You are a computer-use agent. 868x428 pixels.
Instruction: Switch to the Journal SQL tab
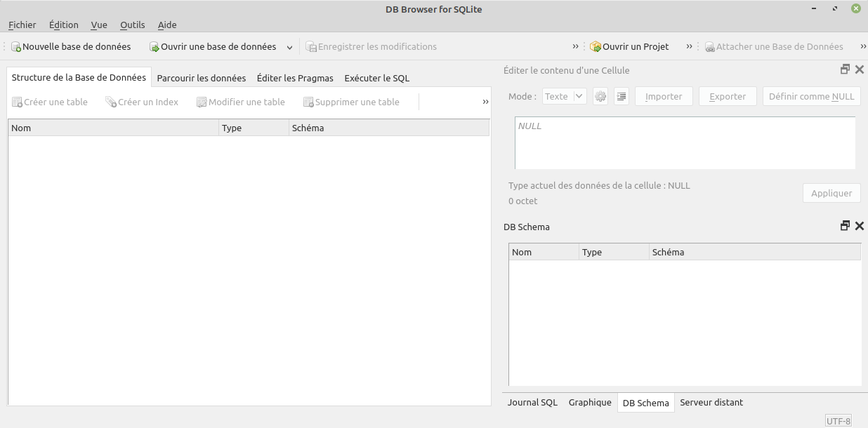[532, 402]
